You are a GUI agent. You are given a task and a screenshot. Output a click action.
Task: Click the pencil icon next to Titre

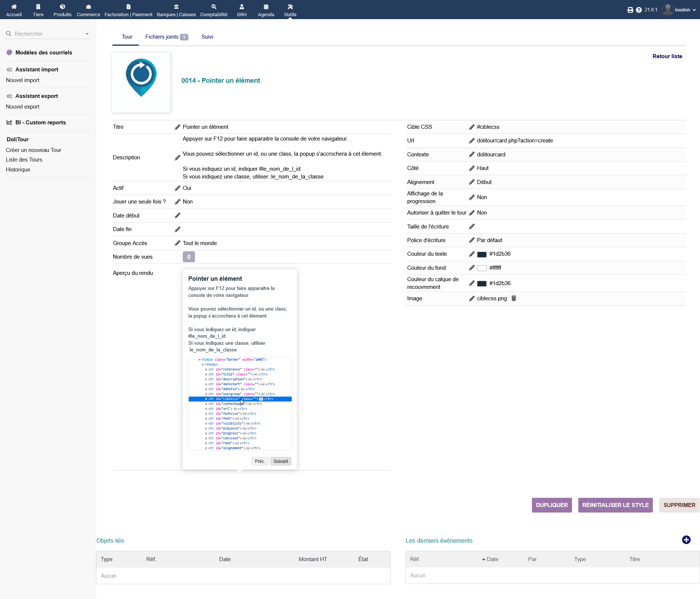click(x=177, y=127)
